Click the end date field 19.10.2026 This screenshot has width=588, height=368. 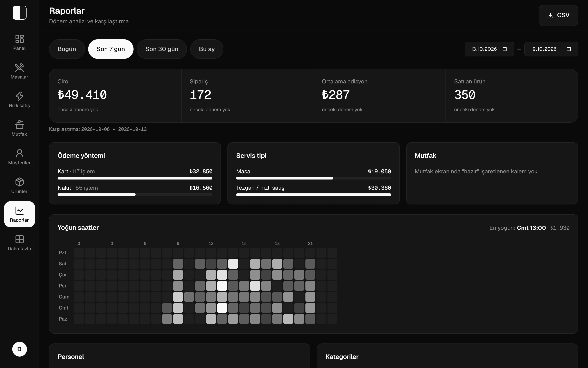tap(551, 49)
